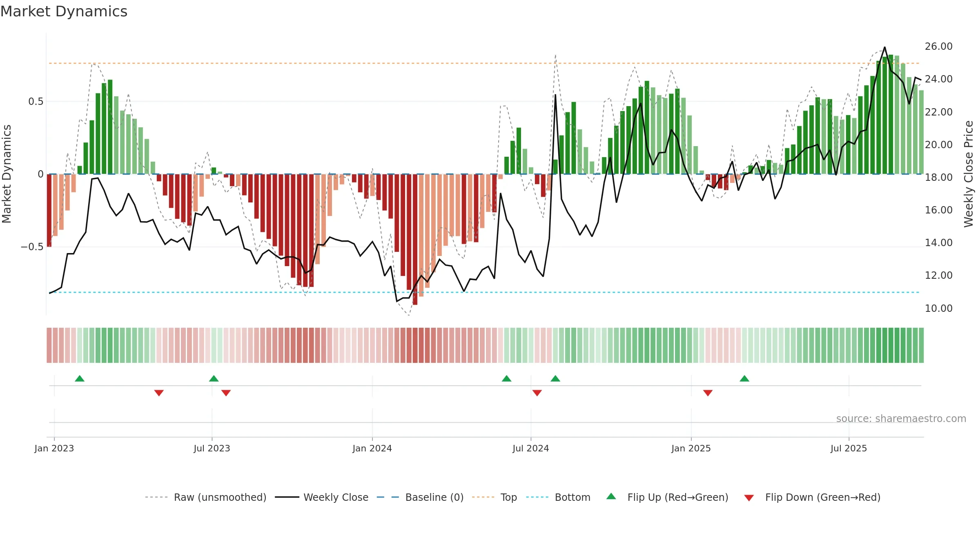Screen dimensions: 980x551
Task: Click the 24.00 price axis label
Action: [939, 79]
